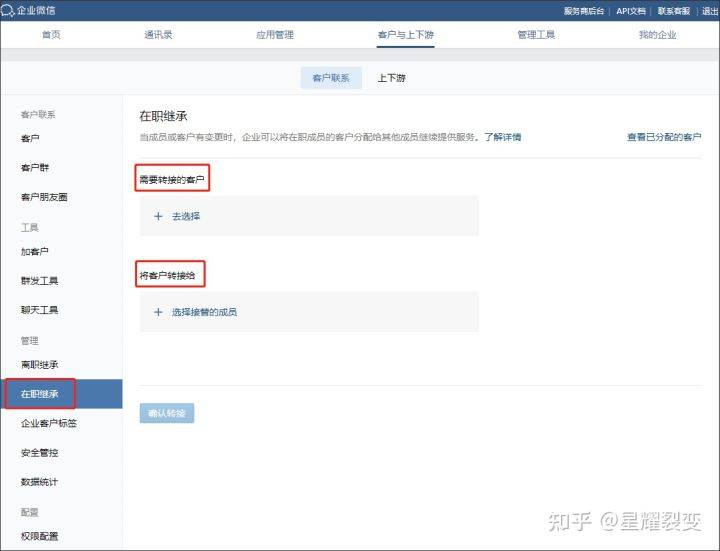Go to 数据统计 in the sidebar
Viewport: 720px width, 551px height.
(39, 482)
